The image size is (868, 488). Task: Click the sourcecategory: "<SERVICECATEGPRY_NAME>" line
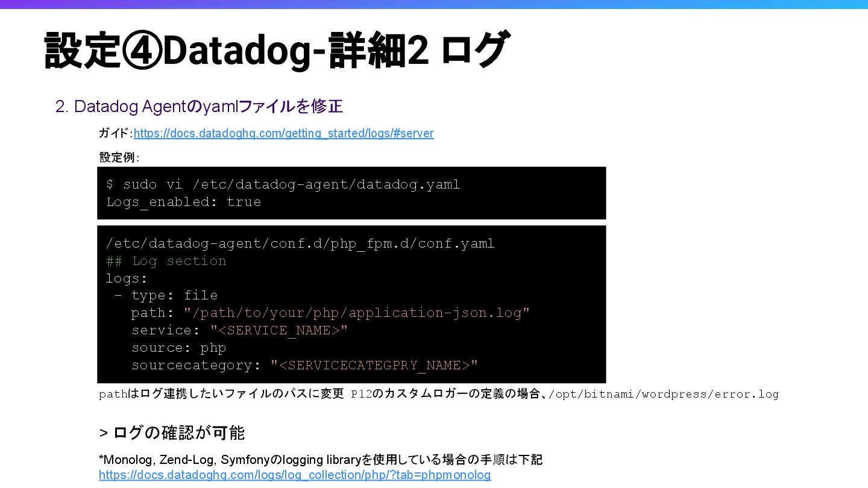[x=304, y=365]
